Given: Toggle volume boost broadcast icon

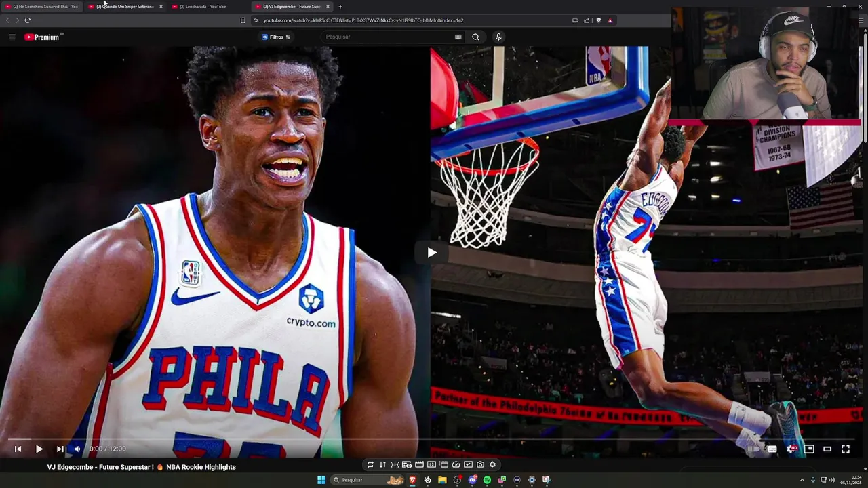Looking at the screenshot, I should click(395, 464).
